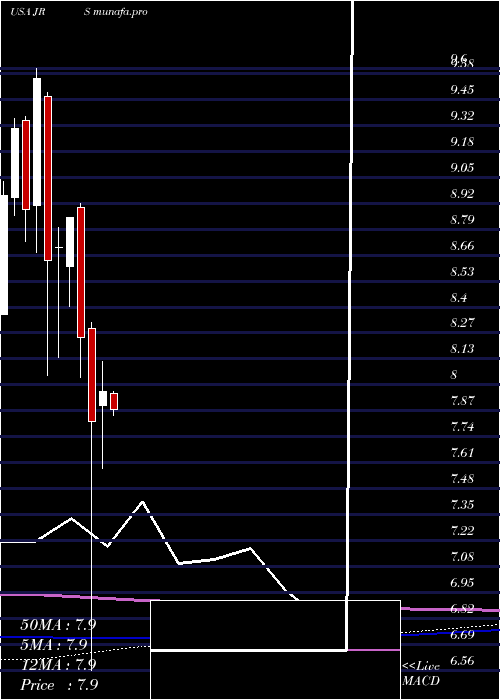Click the 9.32 price axis value

point(462,116)
